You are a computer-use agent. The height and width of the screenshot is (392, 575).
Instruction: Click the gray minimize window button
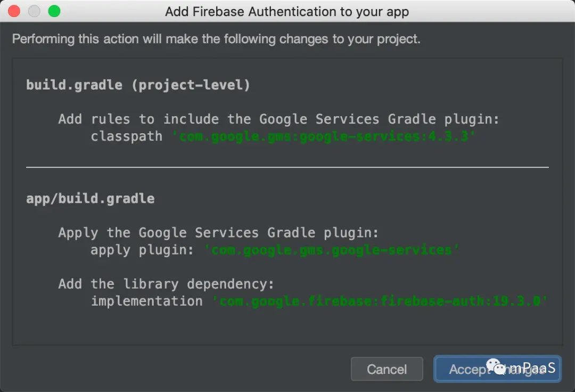34,11
